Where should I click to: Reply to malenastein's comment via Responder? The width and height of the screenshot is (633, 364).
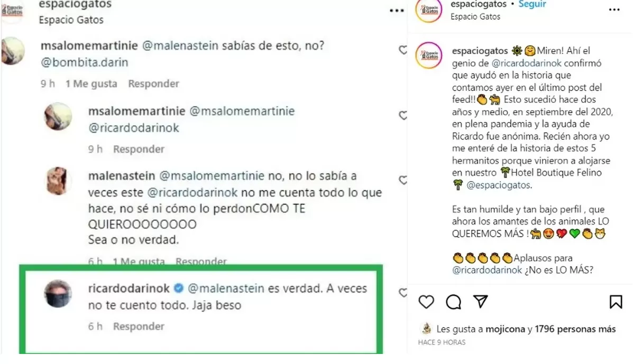200,261
